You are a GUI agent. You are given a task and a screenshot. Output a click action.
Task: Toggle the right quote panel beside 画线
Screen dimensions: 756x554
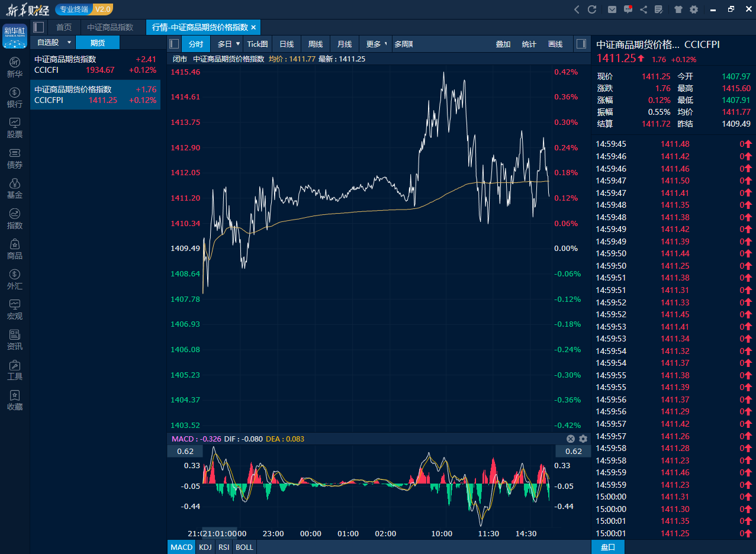pos(581,44)
